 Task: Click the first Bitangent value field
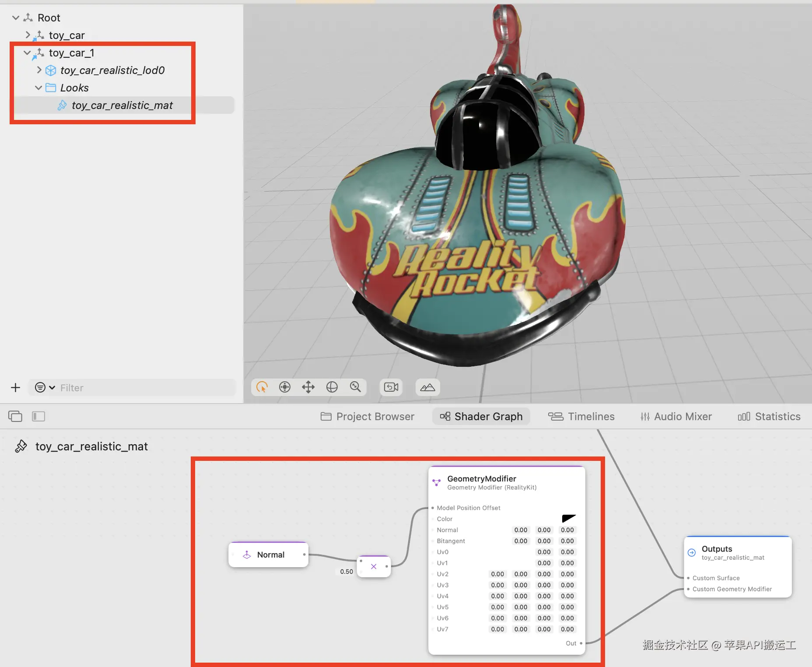click(521, 541)
